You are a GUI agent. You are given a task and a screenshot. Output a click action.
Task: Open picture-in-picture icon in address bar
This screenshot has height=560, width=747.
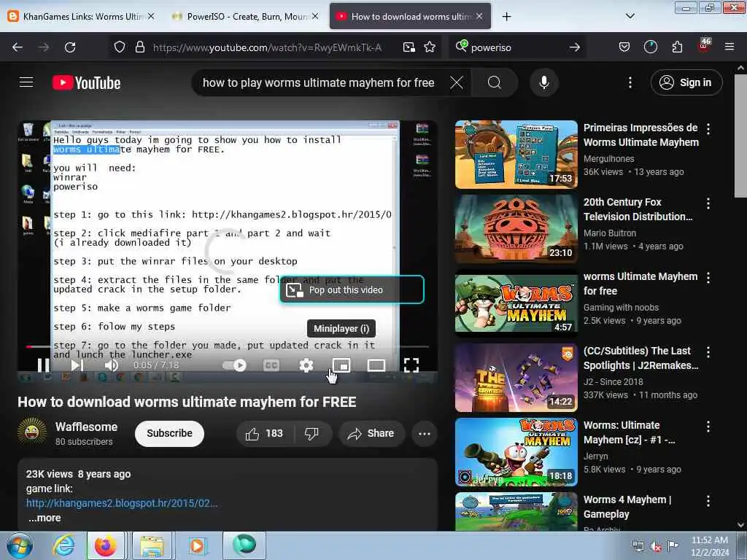click(x=409, y=47)
